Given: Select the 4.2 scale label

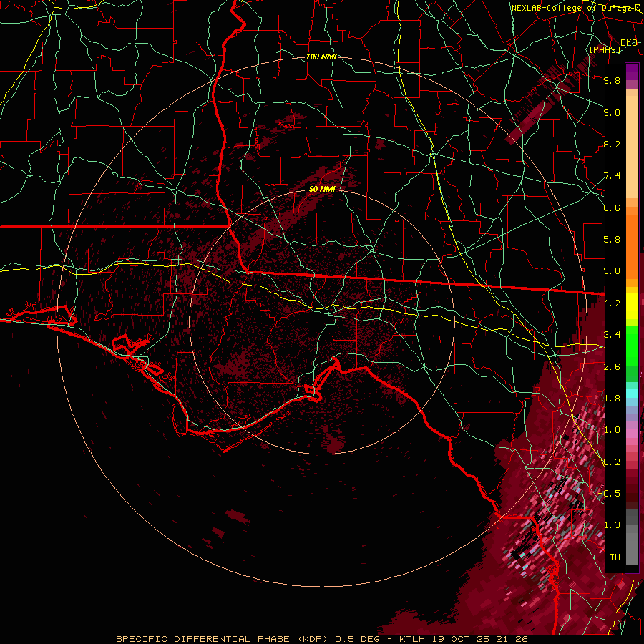Looking at the screenshot, I should click(x=612, y=303).
